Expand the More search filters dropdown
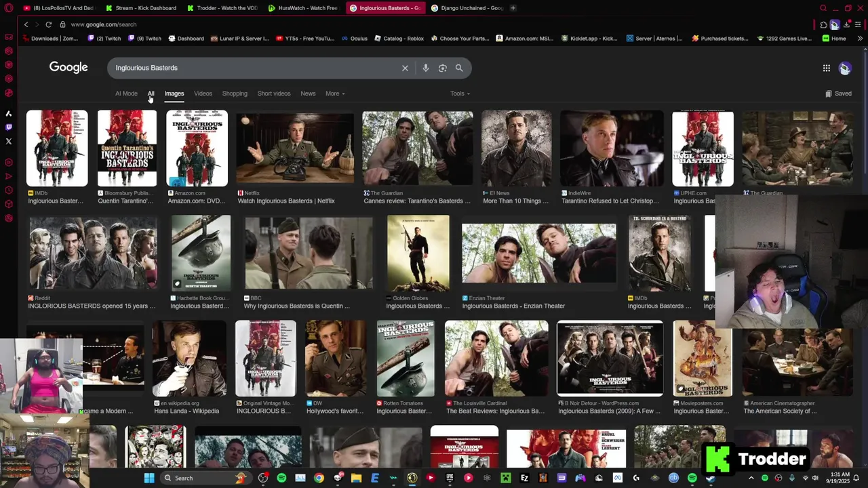This screenshot has height=488, width=868. [335, 94]
